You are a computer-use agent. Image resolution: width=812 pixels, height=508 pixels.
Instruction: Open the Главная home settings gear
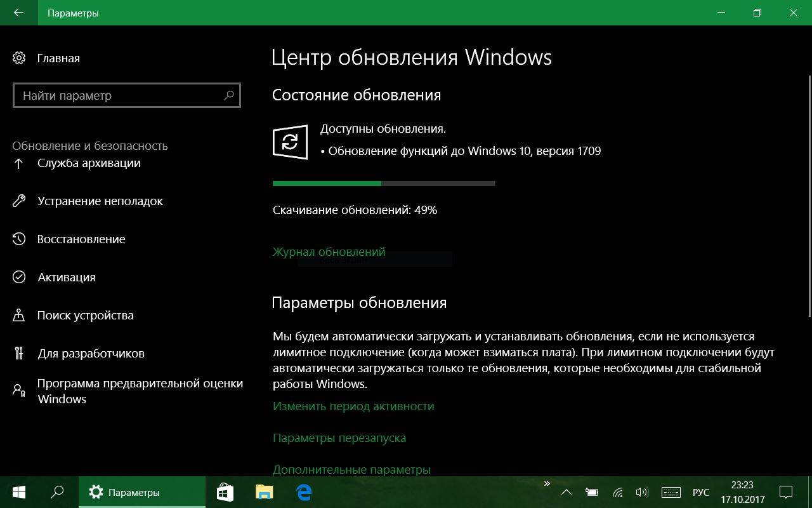pos(19,58)
